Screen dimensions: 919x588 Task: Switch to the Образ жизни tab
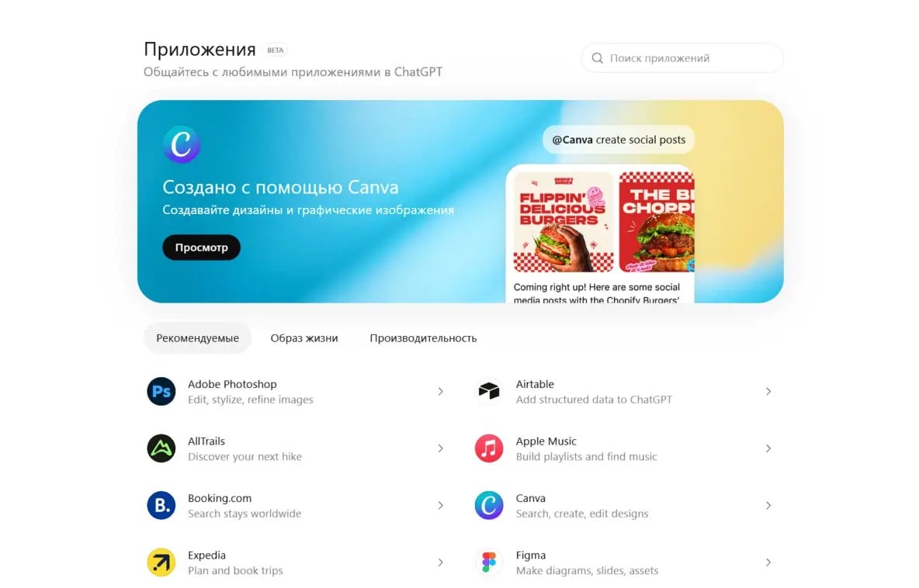tap(304, 338)
